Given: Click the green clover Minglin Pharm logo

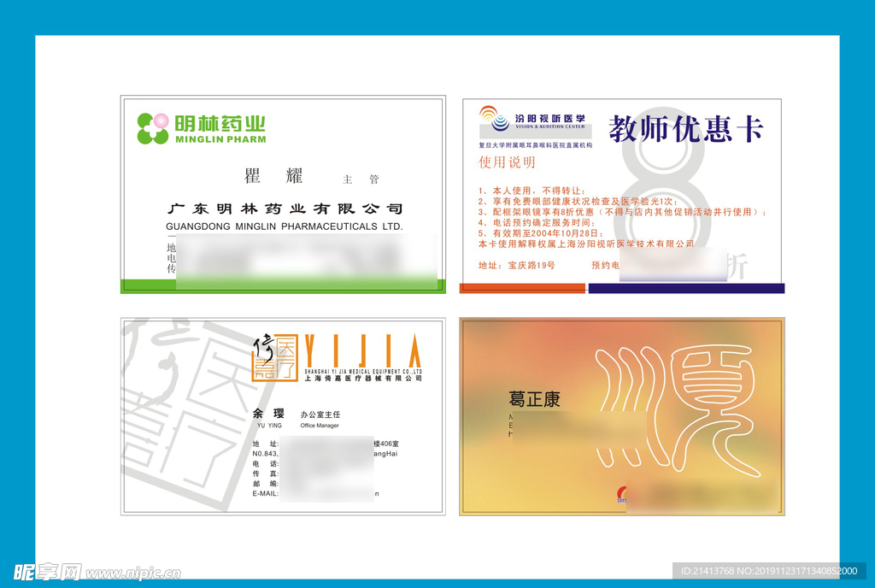Looking at the screenshot, I should [x=153, y=128].
